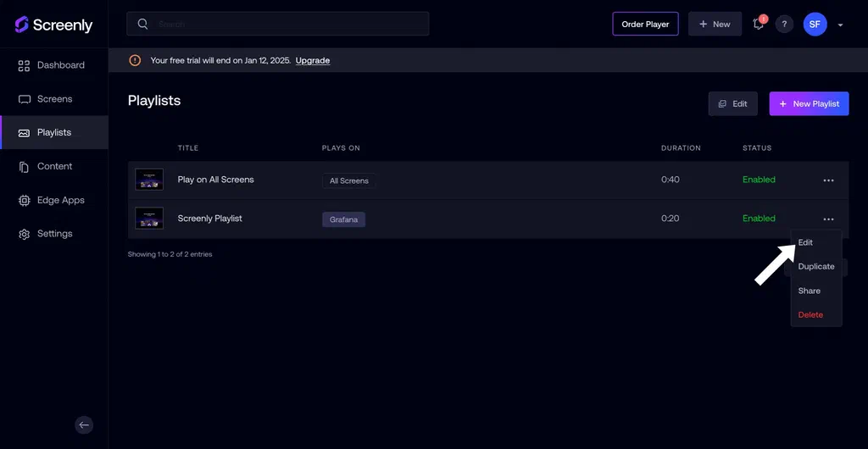Click the Settings gear icon
The width and height of the screenshot is (868, 449).
[x=24, y=235]
